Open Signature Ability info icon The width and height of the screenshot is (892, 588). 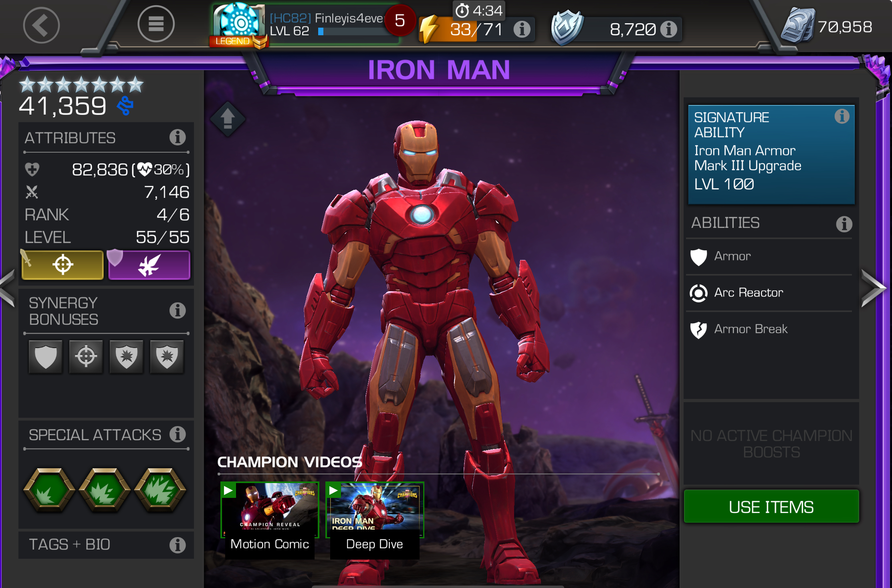tap(842, 117)
